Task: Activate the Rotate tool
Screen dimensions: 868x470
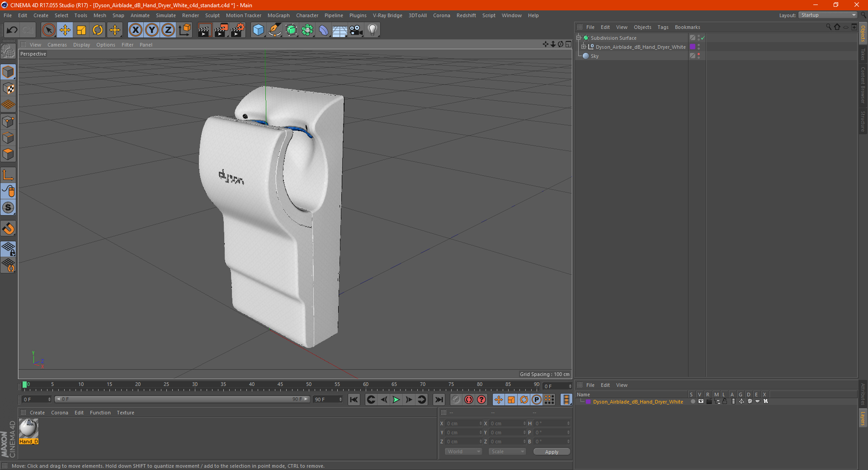Action: pos(98,30)
